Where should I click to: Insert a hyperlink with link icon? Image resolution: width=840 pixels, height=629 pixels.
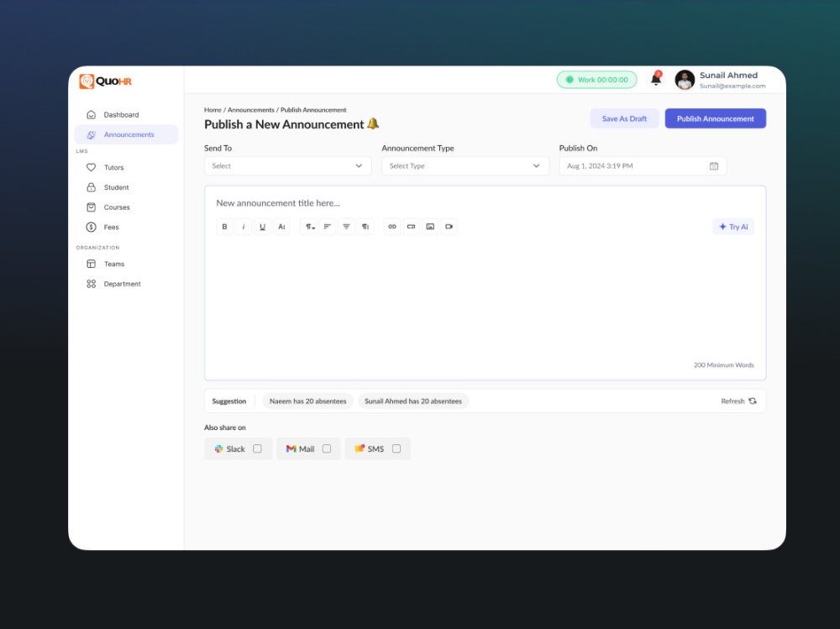pos(392,227)
